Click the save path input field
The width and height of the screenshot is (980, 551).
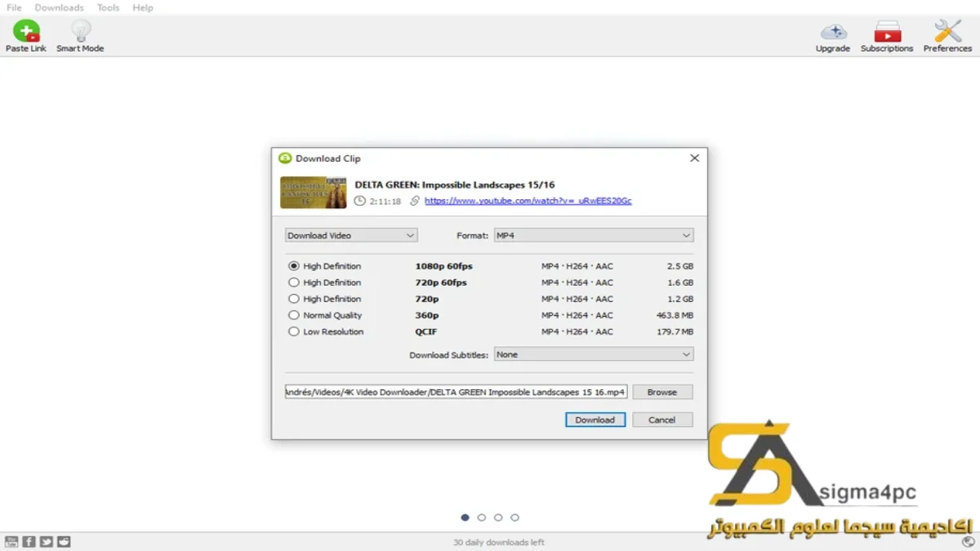[x=456, y=392]
